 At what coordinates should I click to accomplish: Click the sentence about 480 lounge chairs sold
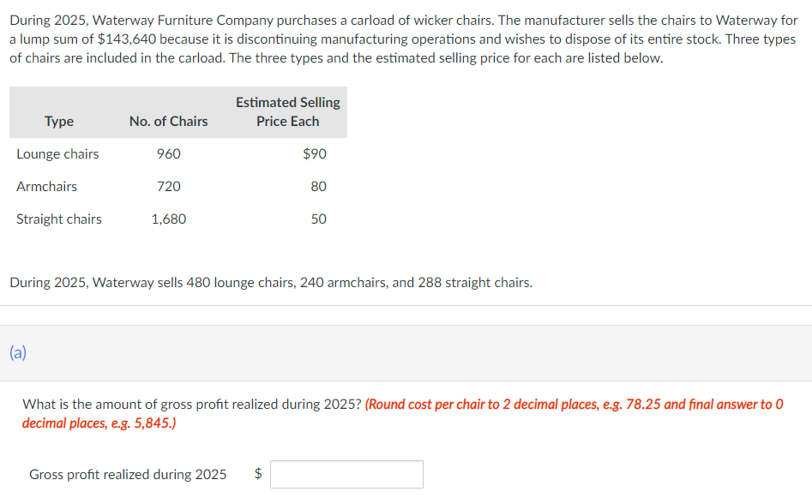(x=271, y=283)
